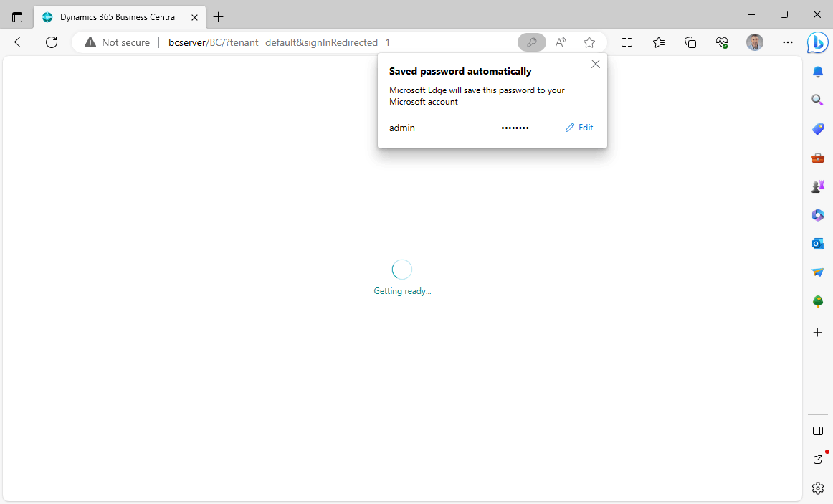Click the URL address bar text

pos(279,42)
